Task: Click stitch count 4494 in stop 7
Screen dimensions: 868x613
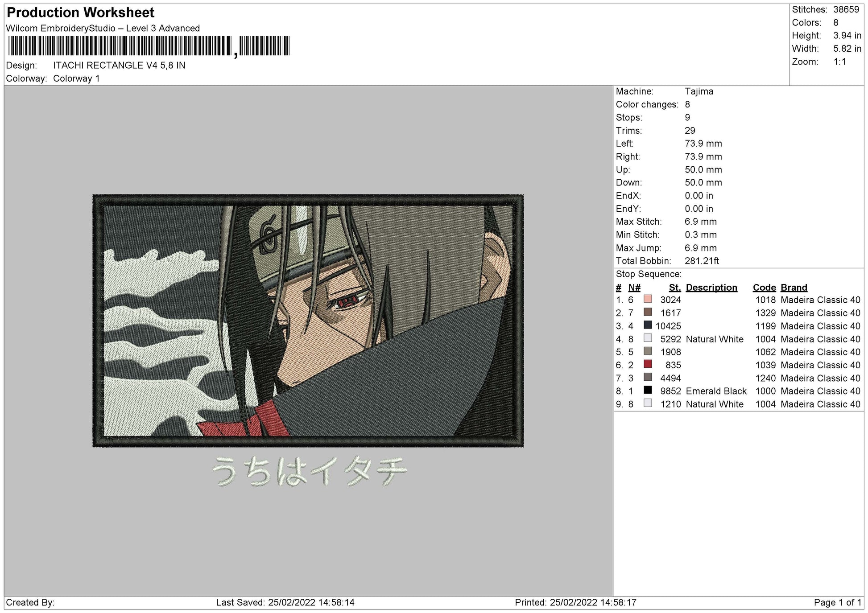Action: coord(670,378)
